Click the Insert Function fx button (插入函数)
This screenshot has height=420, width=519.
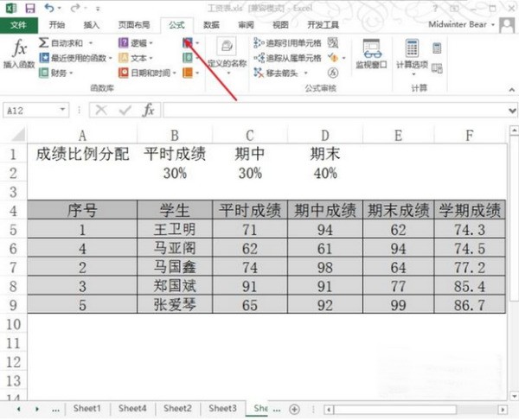click(19, 54)
